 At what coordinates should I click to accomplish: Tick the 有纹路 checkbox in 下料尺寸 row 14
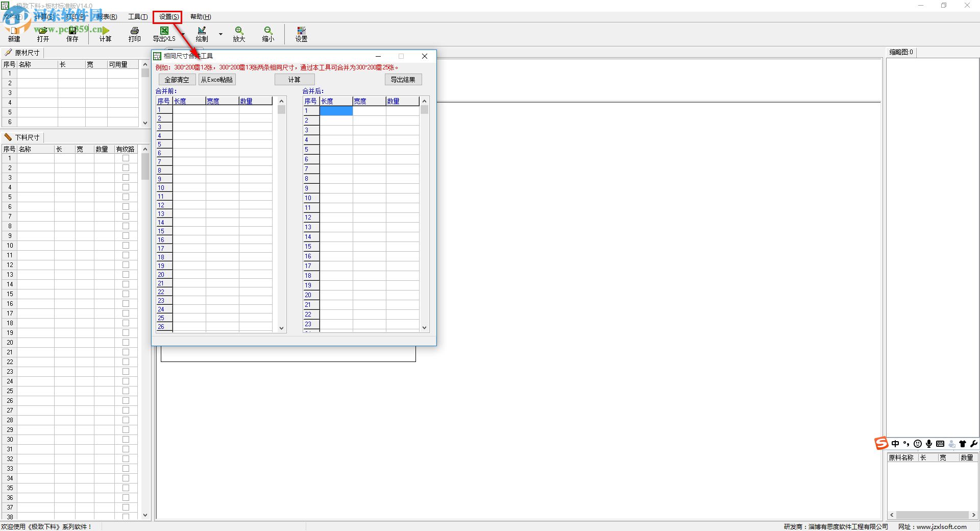pyautogui.click(x=126, y=284)
